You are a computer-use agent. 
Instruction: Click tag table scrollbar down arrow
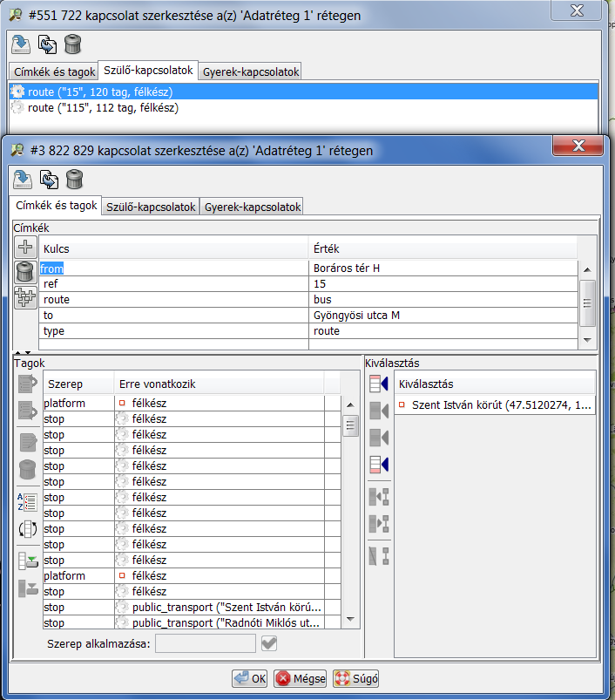[587, 340]
